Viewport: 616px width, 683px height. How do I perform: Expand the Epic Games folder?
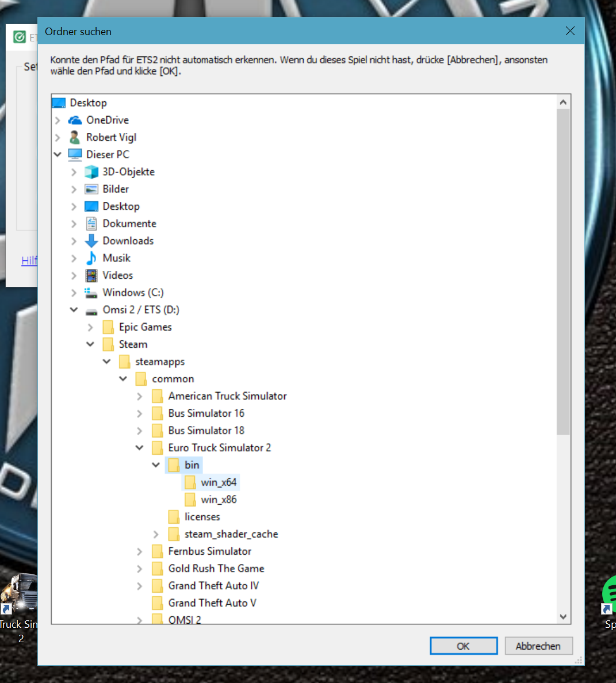[90, 327]
